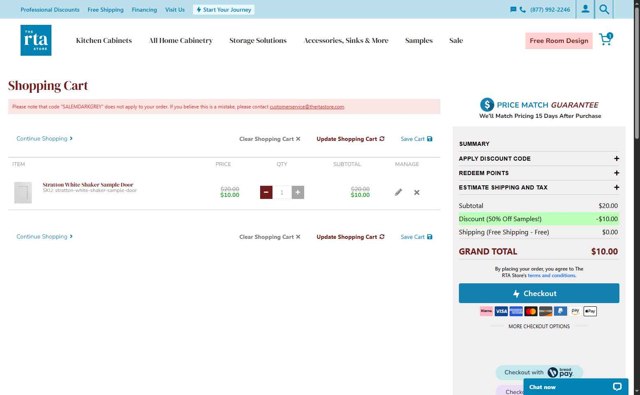Expand Estimate Shipping and Tax section
This screenshot has width=640, height=395.
coord(539,187)
